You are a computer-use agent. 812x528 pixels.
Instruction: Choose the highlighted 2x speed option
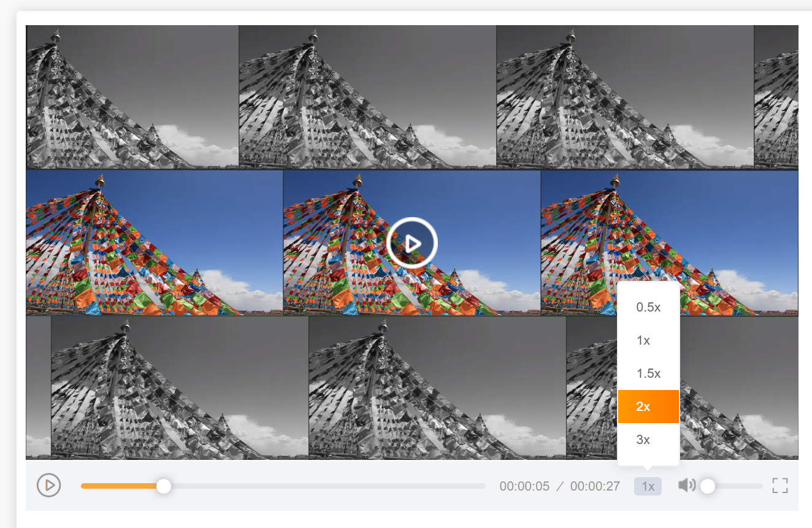pos(648,407)
